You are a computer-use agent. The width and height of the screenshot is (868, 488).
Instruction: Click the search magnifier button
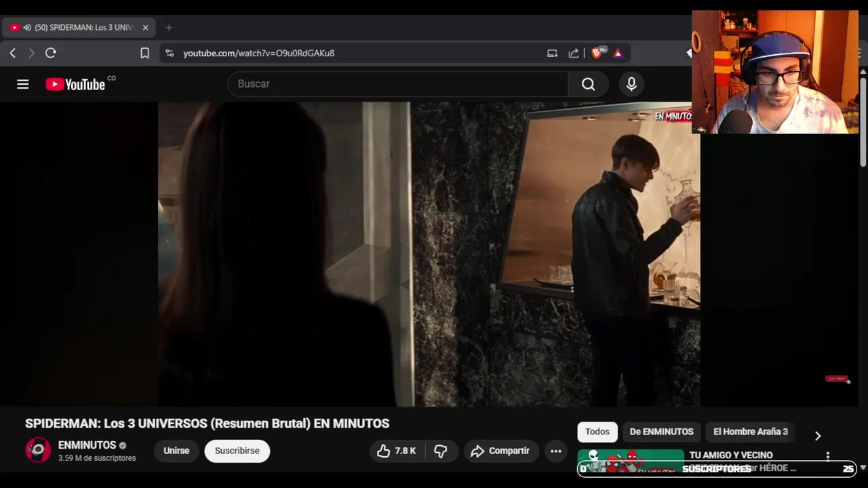tap(588, 84)
